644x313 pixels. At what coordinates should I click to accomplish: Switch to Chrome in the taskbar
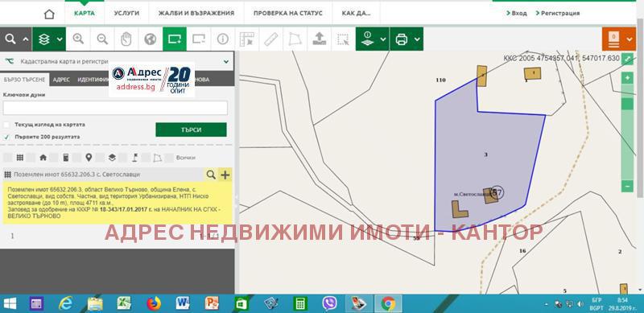[x=388, y=304]
